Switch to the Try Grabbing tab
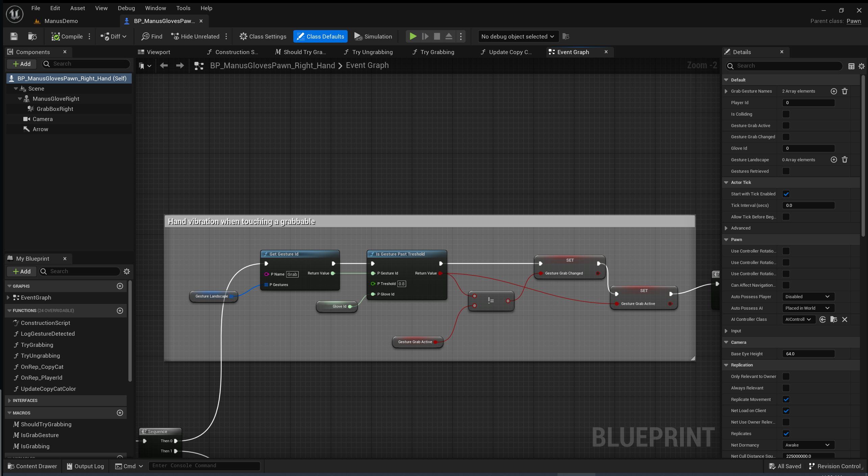Image resolution: width=868 pixels, height=476 pixels. click(x=437, y=52)
